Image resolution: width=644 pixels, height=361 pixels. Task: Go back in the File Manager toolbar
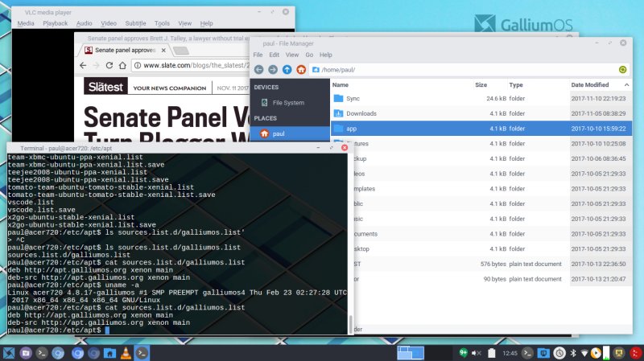click(258, 70)
